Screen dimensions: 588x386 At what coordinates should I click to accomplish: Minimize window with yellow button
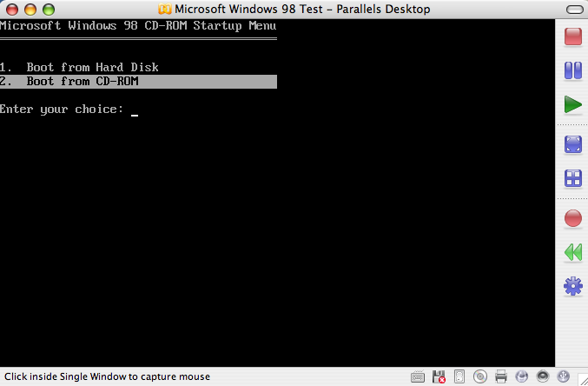tap(30, 9)
